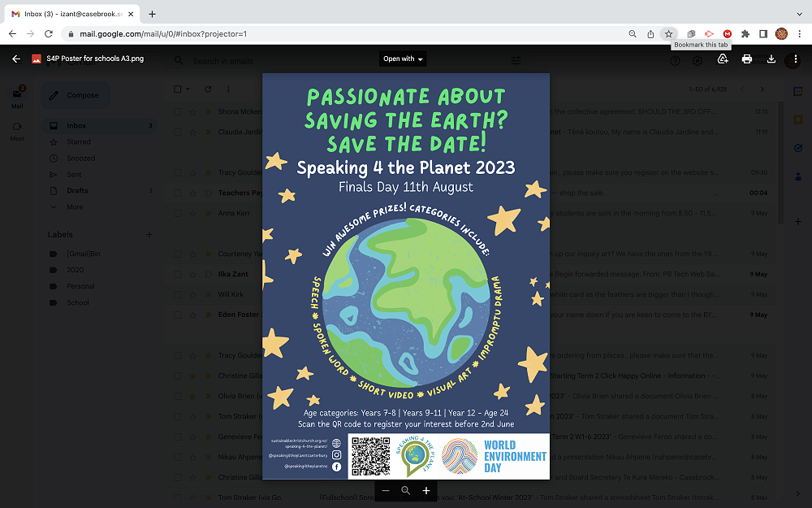Share this page from the address bar
812x508 pixels.
(650, 33)
